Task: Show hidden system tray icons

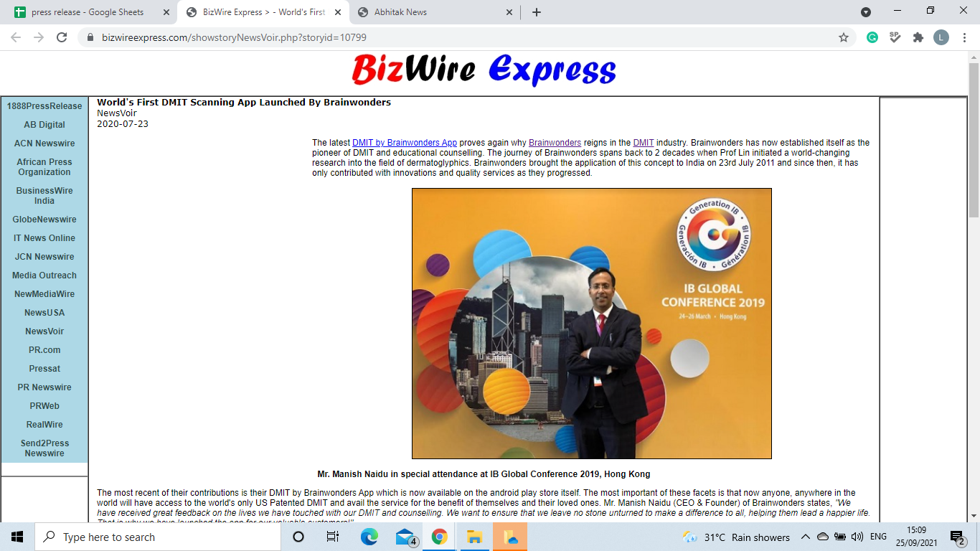Action: [805, 537]
